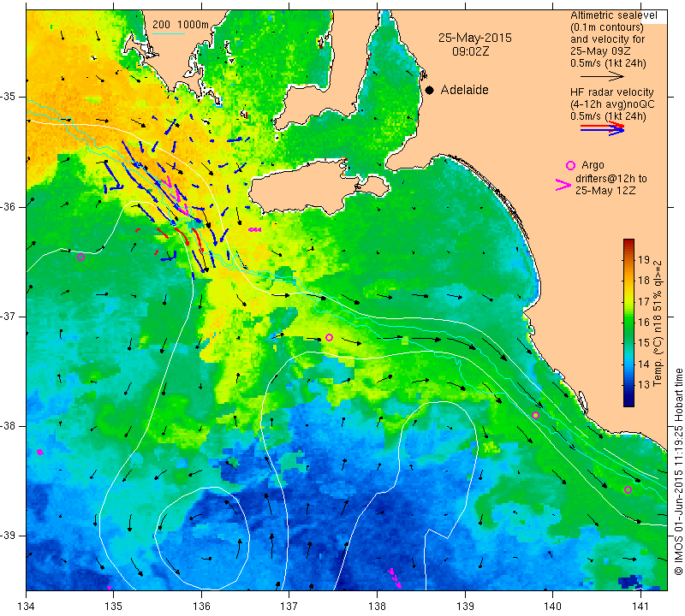Click the 'HF radar velocity' legend text

click(x=611, y=92)
